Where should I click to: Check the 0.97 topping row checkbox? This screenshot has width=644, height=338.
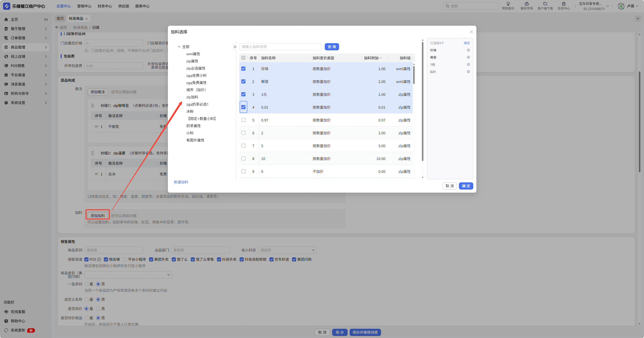coord(243,120)
